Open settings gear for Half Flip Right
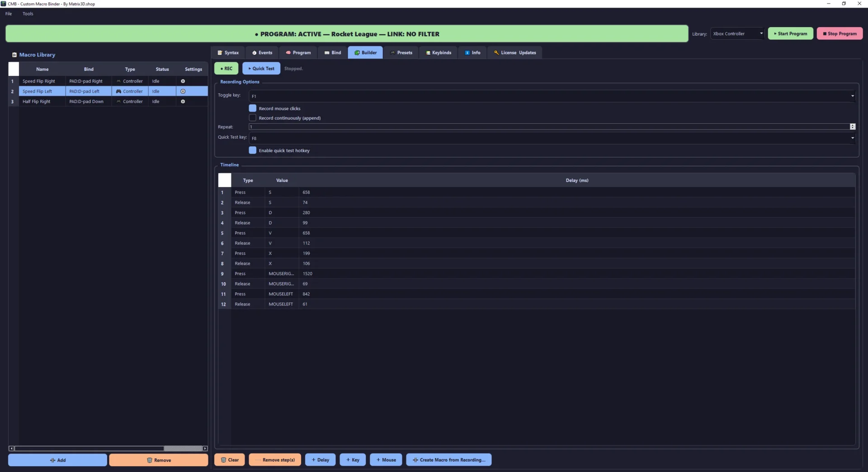 click(183, 102)
